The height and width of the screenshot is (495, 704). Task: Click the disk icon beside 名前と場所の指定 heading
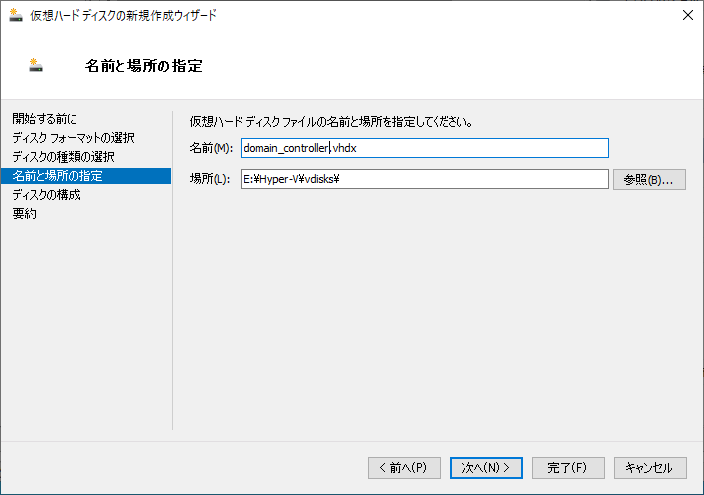[36, 65]
